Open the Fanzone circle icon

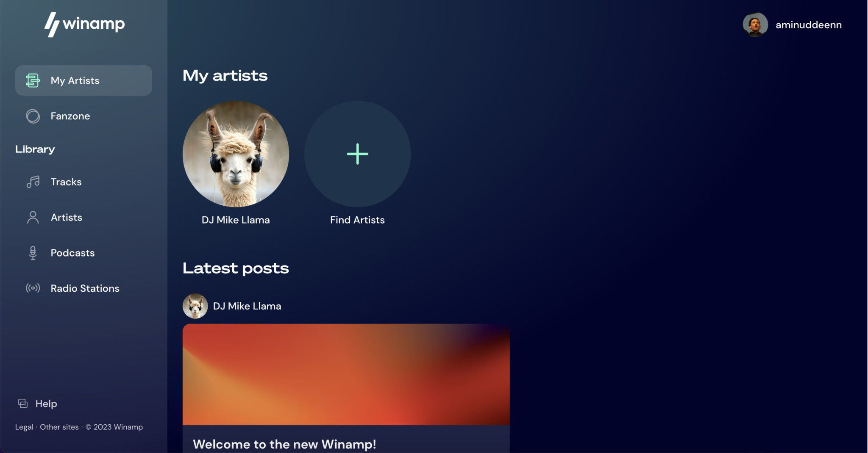click(33, 116)
